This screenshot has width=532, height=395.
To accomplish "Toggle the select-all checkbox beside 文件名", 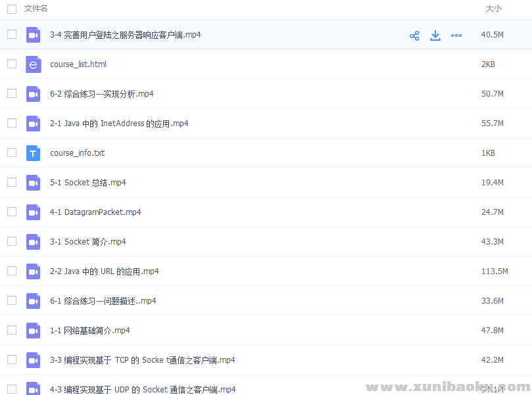I will 12,9.
